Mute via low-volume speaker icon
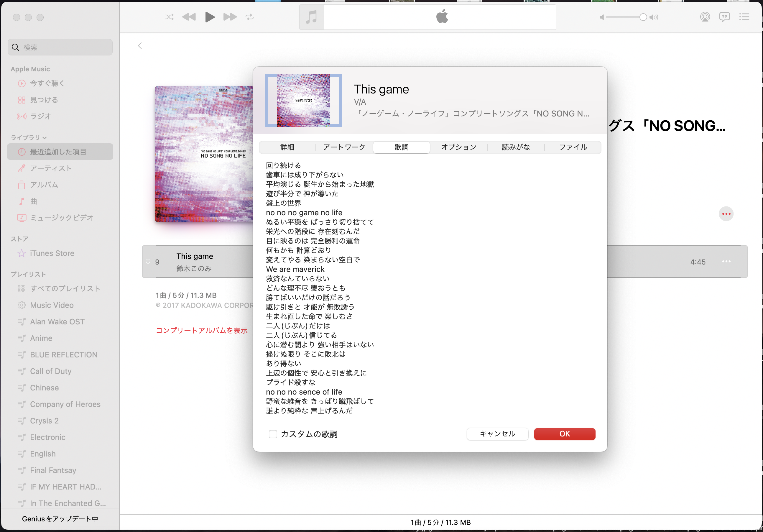763x532 pixels. [602, 17]
